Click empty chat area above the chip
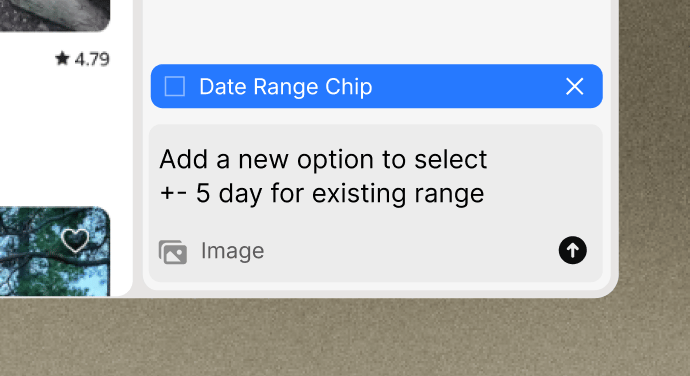690x376 pixels. tap(377, 31)
